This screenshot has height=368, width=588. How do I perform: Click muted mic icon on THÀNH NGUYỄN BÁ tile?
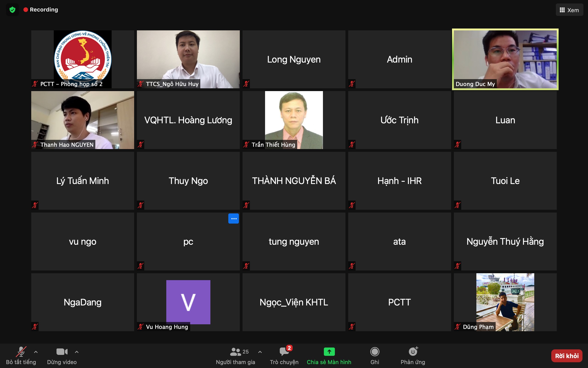(x=246, y=205)
